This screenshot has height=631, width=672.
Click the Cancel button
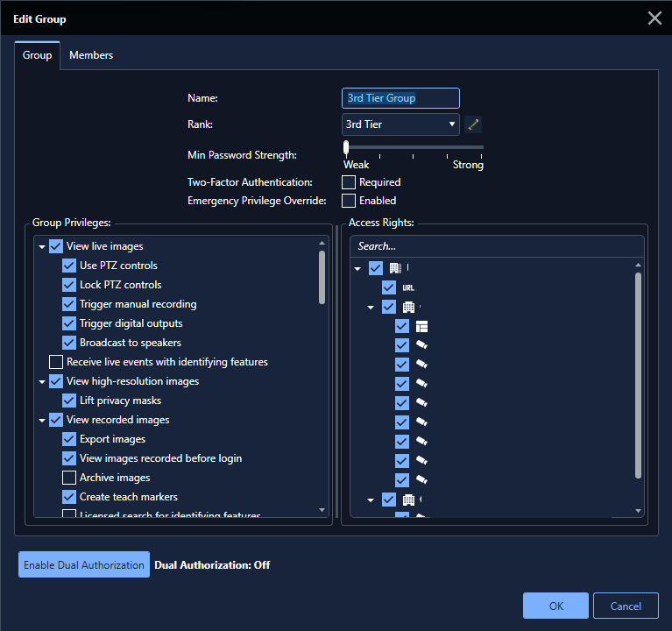click(626, 606)
